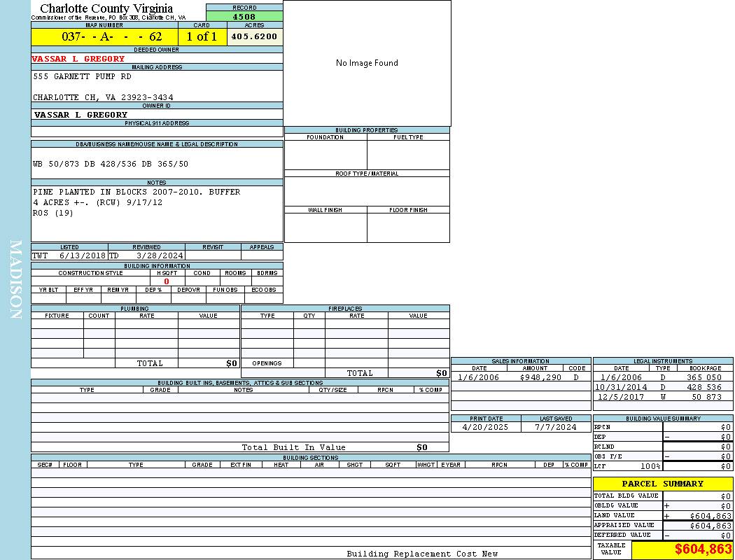Click the yellow Parcel Summary header
735x560 pixels.
662,484
